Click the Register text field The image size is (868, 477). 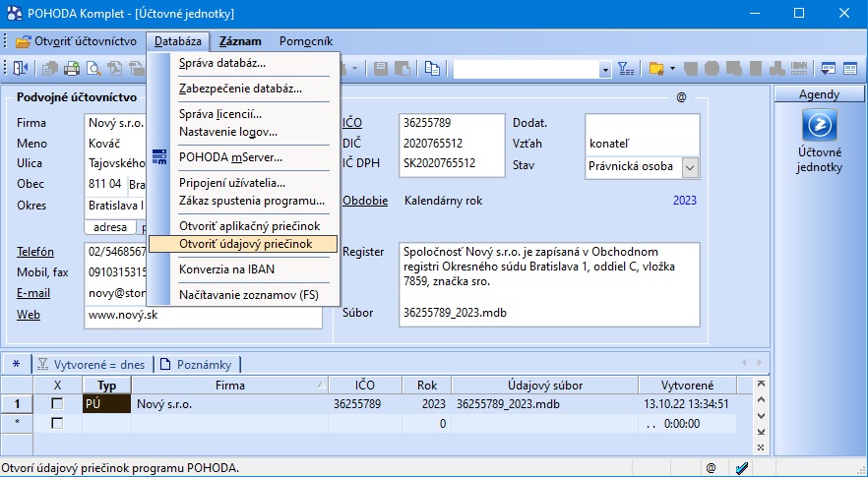click(549, 274)
